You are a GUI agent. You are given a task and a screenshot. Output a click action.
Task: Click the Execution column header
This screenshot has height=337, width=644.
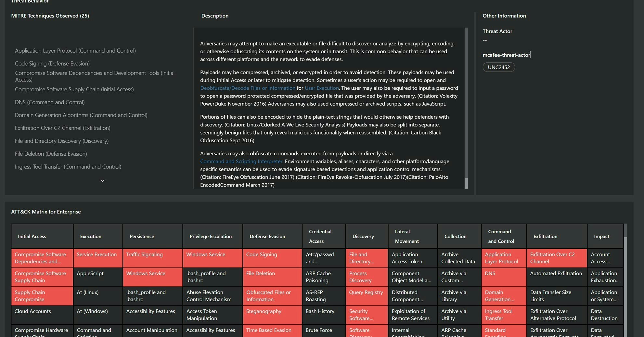(x=98, y=236)
